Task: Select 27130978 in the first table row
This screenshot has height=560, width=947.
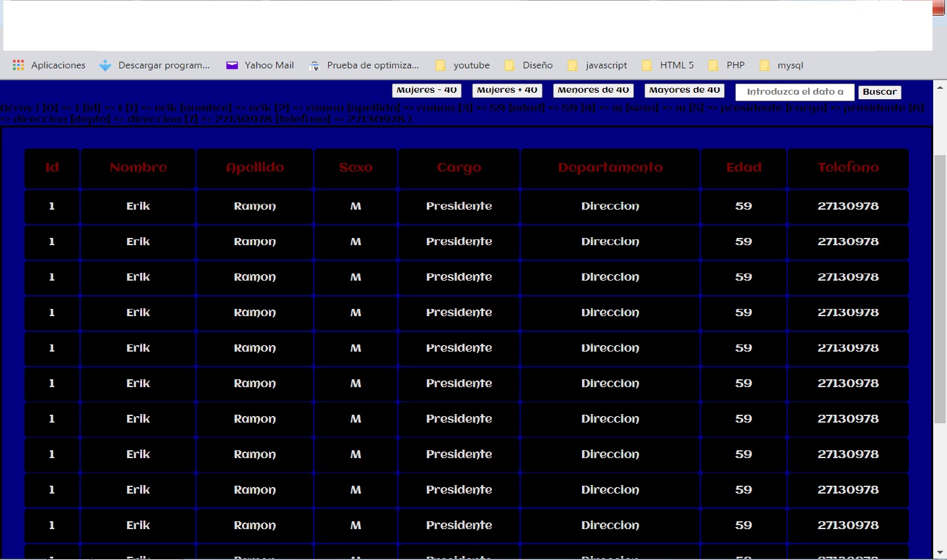Action: pos(848,206)
